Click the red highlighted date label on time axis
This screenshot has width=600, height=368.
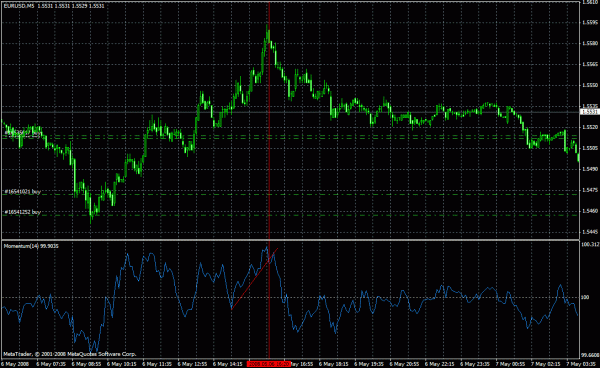[269, 364]
